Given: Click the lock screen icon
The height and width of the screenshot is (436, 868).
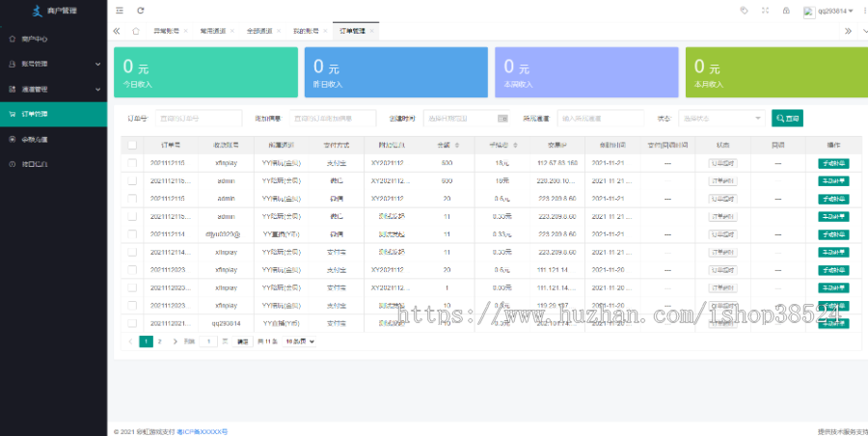Looking at the screenshot, I should [x=786, y=10].
